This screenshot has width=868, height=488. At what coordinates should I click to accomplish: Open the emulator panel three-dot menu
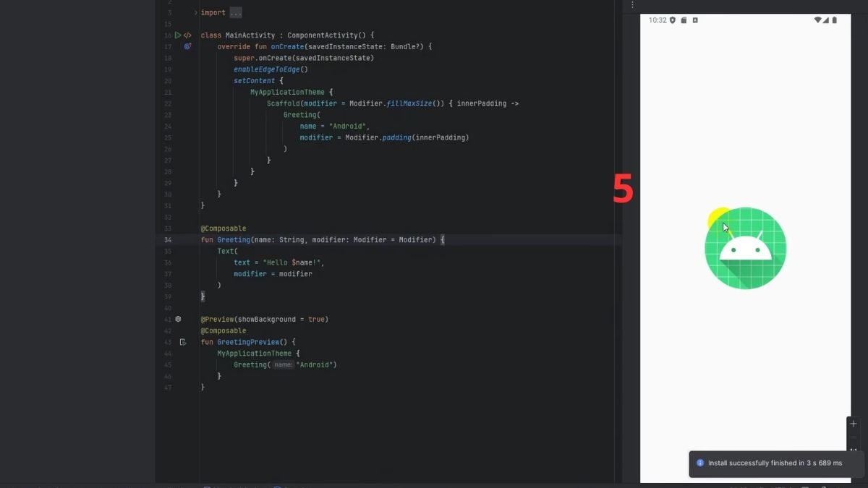pos(633,5)
